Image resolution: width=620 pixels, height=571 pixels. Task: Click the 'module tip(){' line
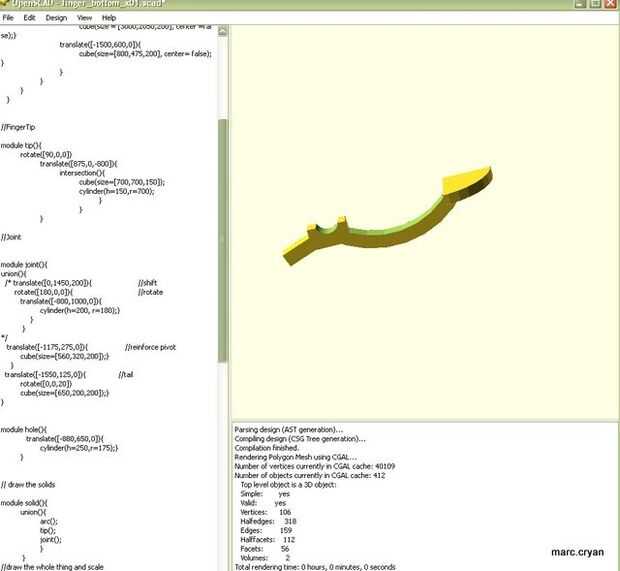21,146
